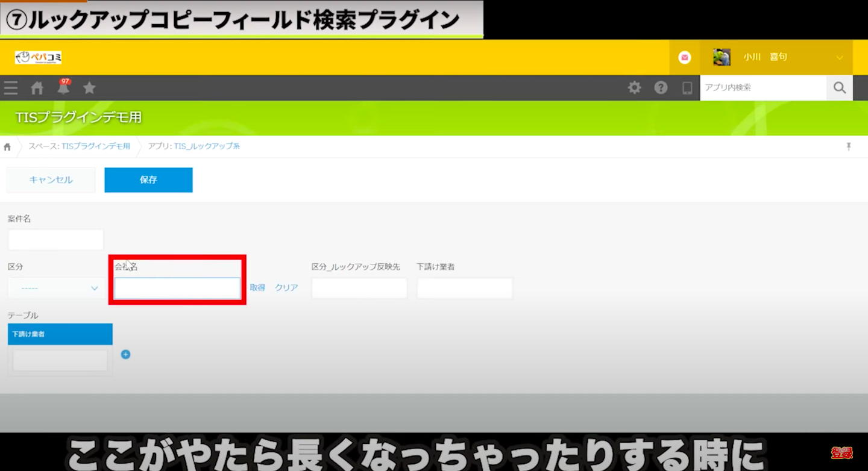Open the favorites star icon
This screenshot has width=868, height=471.
pyautogui.click(x=89, y=88)
